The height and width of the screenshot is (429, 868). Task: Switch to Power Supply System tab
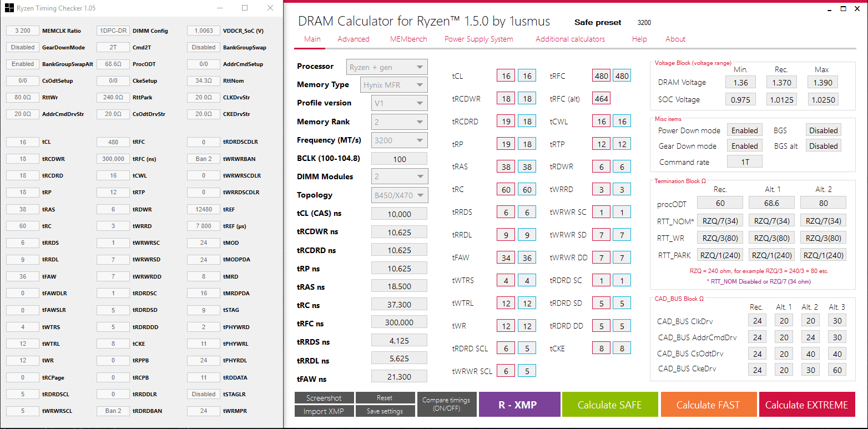[479, 39]
